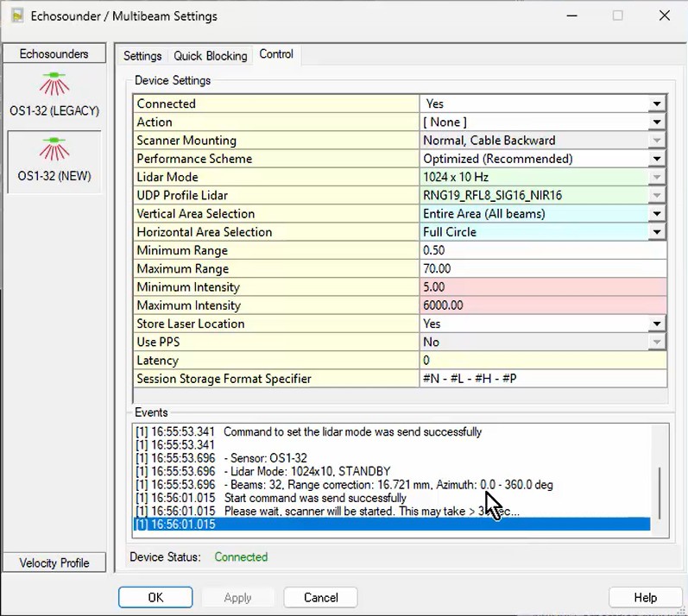Image resolution: width=688 pixels, height=616 pixels.
Task: Click the Cancel button
Action: click(321, 598)
